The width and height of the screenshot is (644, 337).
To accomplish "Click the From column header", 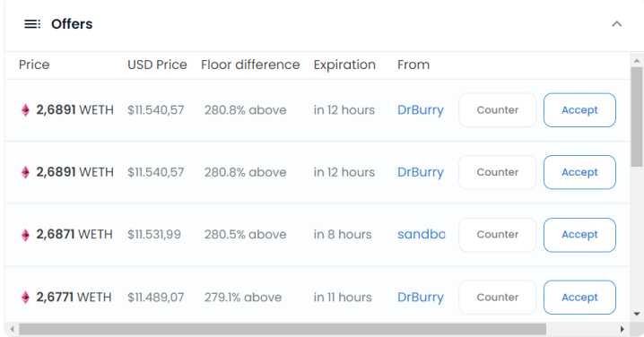I will [x=413, y=65].
